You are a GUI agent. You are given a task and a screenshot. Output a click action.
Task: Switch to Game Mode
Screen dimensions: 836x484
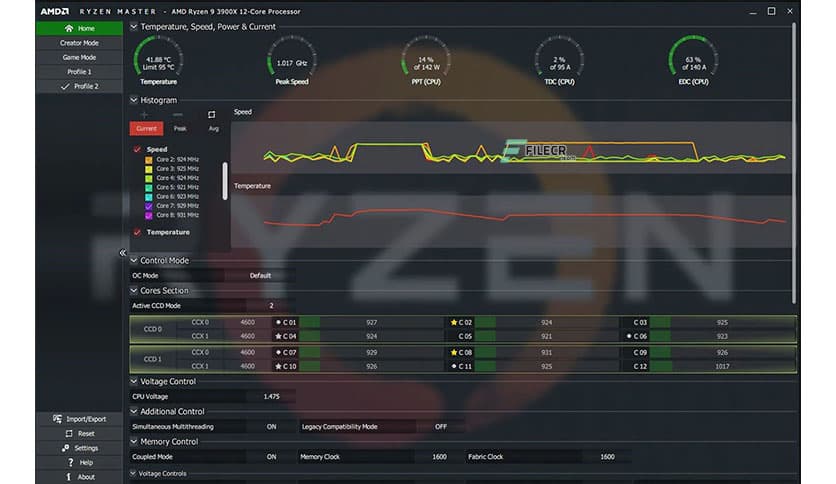(79, 57)
